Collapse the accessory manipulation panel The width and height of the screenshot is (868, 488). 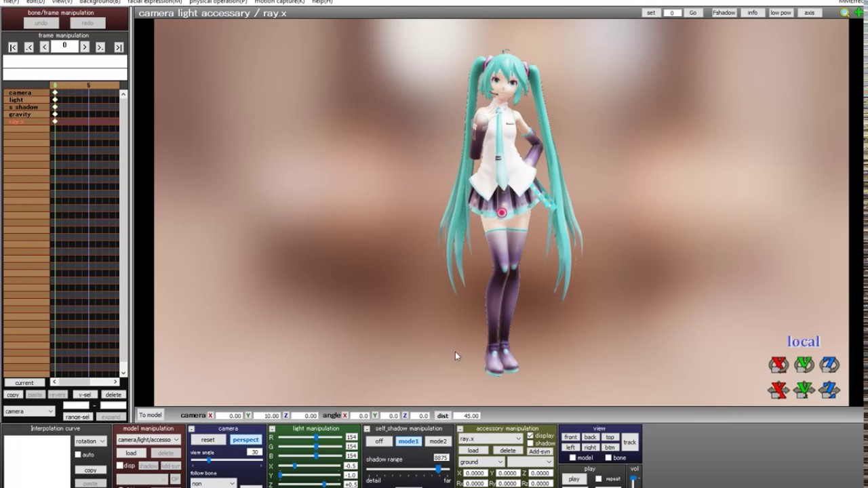460,429
